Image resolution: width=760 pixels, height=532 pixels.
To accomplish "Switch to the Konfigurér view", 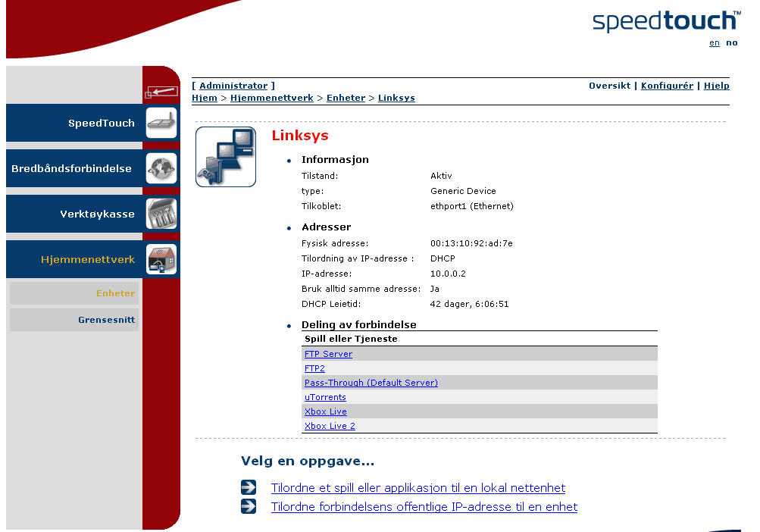I will 667,86.
